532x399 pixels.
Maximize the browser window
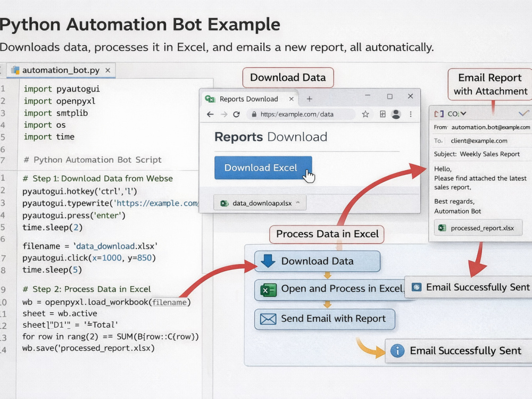click(389, 96)
